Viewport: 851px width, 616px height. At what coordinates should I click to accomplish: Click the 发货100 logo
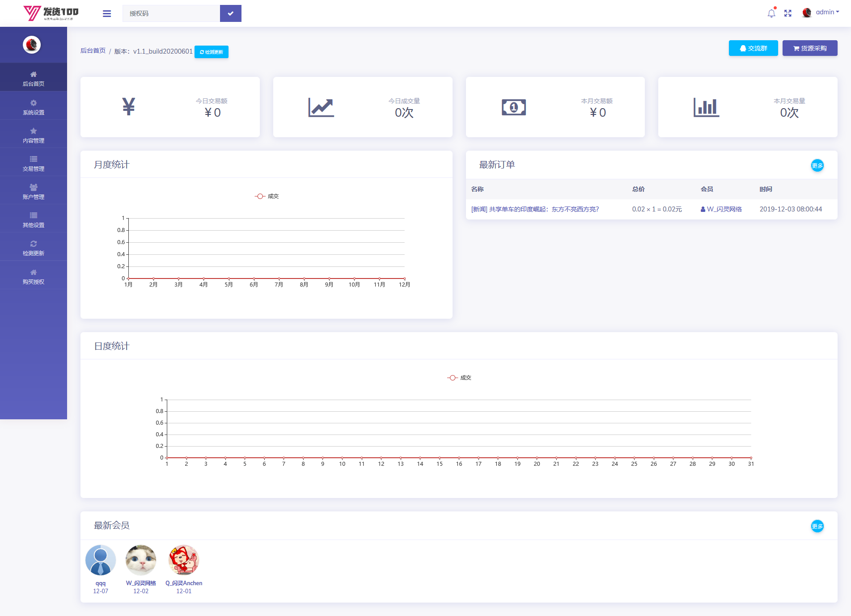51,13
